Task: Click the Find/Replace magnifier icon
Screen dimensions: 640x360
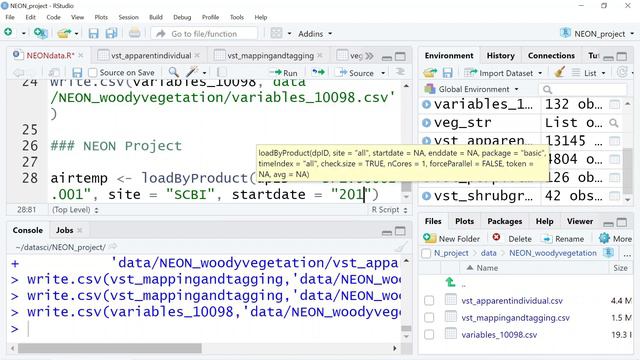Action: [x=173, y=72]
